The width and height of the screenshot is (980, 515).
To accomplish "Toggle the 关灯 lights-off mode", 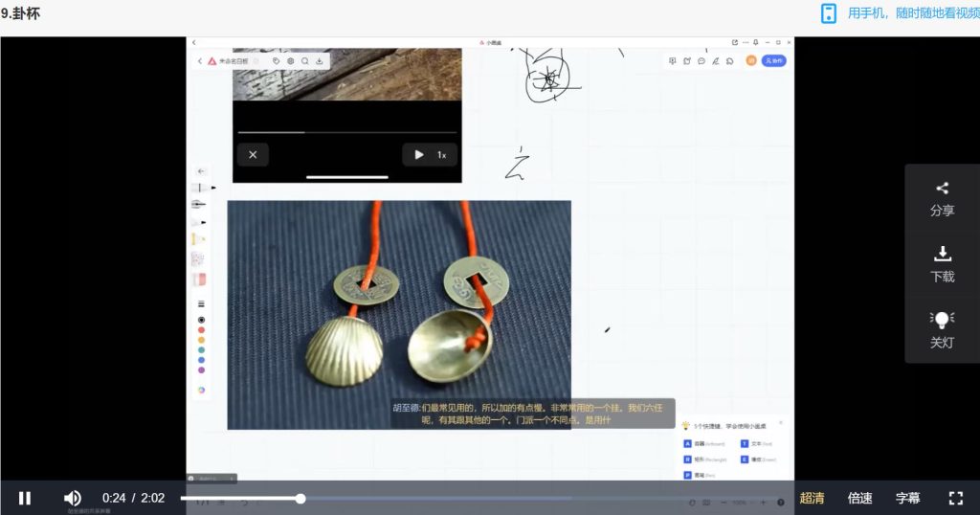I will coord(942,329).
